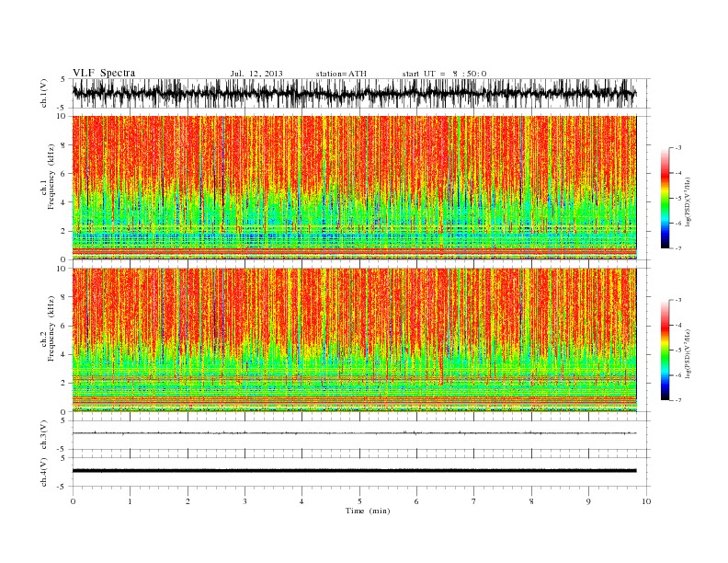Click the ch.2 "log(PSD)(V²/Hz)" colorbar label
This screenshot has width=728, height=563.
coord(688,352)
